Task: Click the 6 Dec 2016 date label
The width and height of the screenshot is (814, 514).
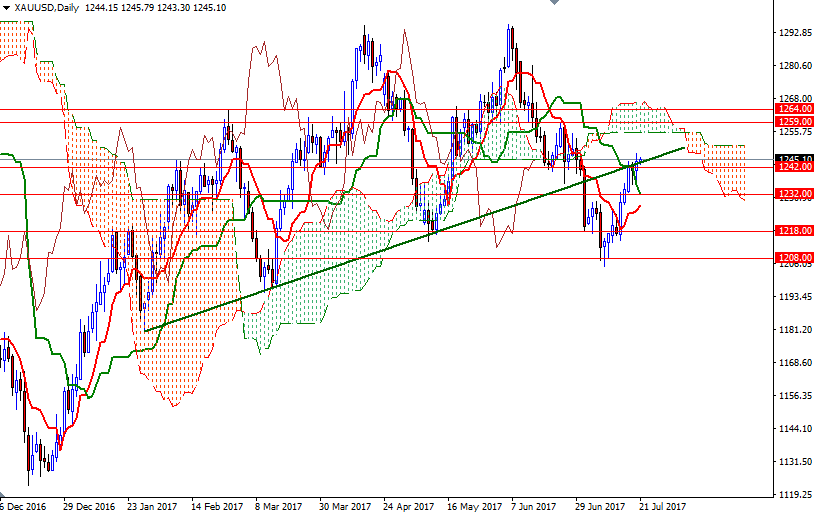Action: point(22,507)
